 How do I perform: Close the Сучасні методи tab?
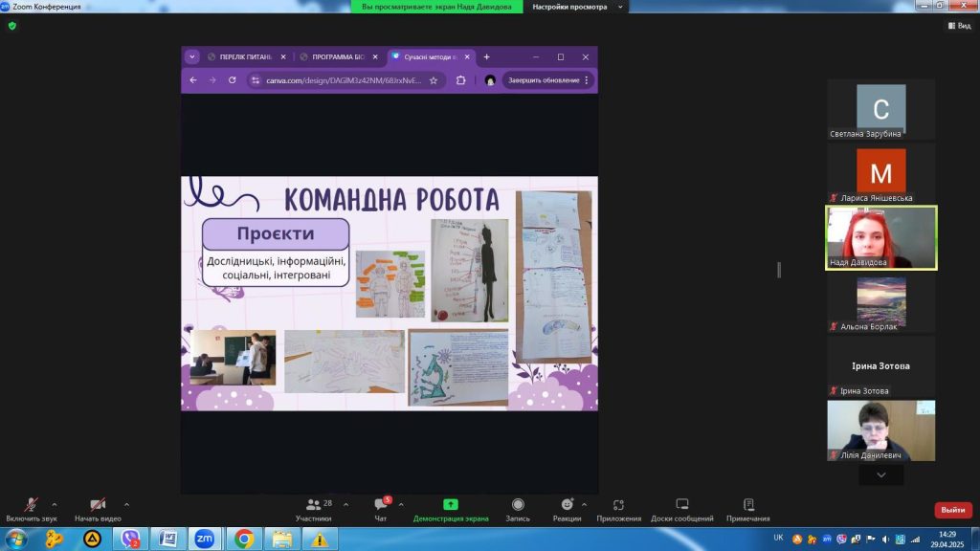point(467,56)
